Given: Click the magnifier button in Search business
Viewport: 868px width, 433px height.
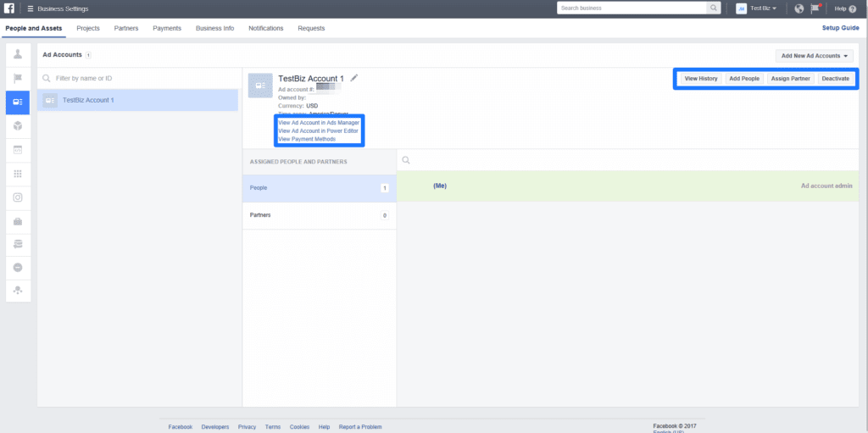Looking at the screenshot, I should (x=713, y=8).
